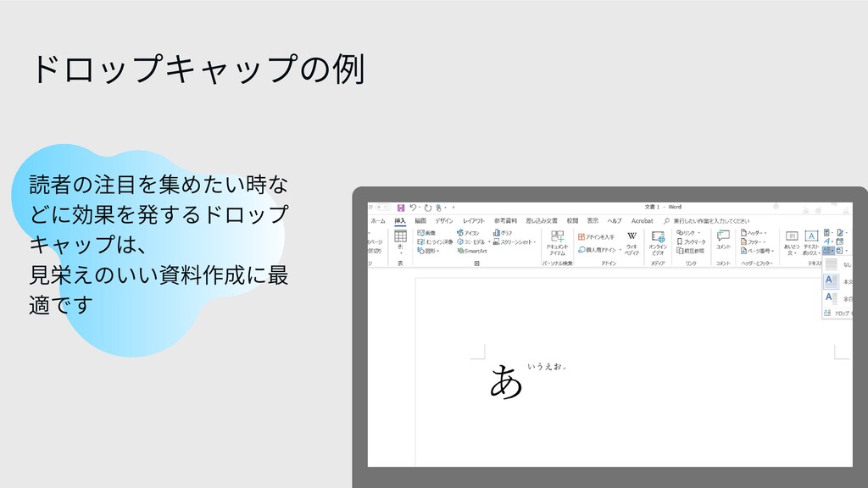Open the 差し込み文書 tab
The image size is (868, 488).
pyautogui.click(x=542, y=221)
